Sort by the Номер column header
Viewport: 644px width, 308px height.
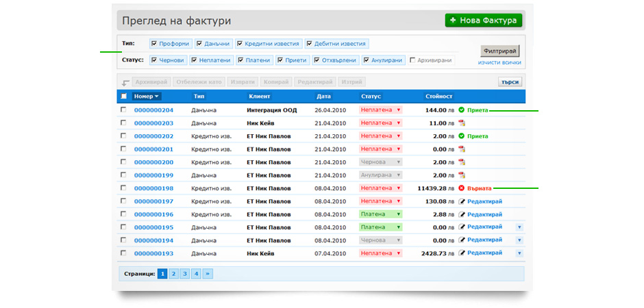[x=147, y=97]
